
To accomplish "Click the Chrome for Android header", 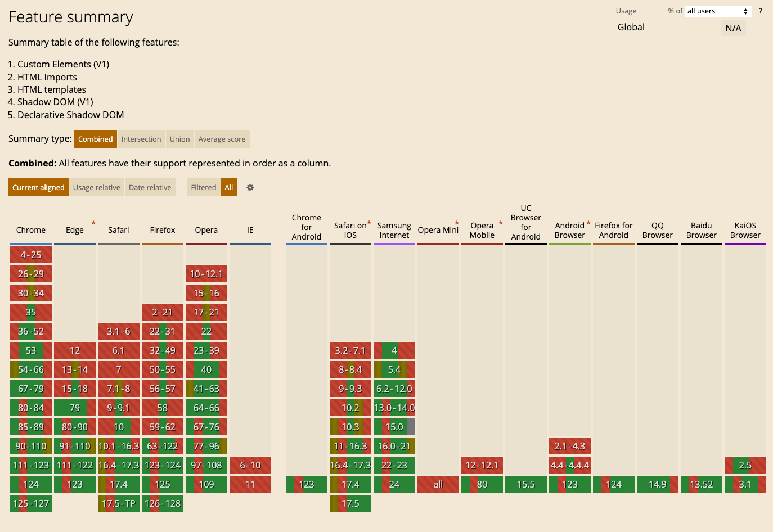I will 307,227.
